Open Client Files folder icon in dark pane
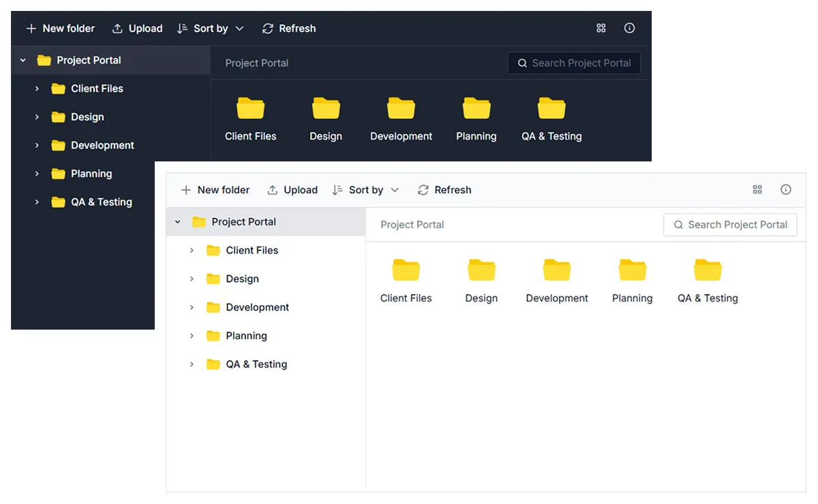 251,108
